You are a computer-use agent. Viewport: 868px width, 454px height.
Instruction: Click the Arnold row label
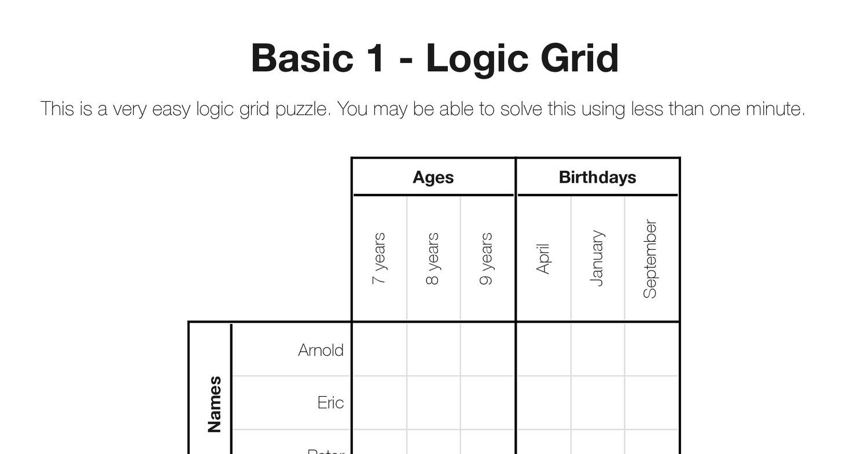pos(321,350)
